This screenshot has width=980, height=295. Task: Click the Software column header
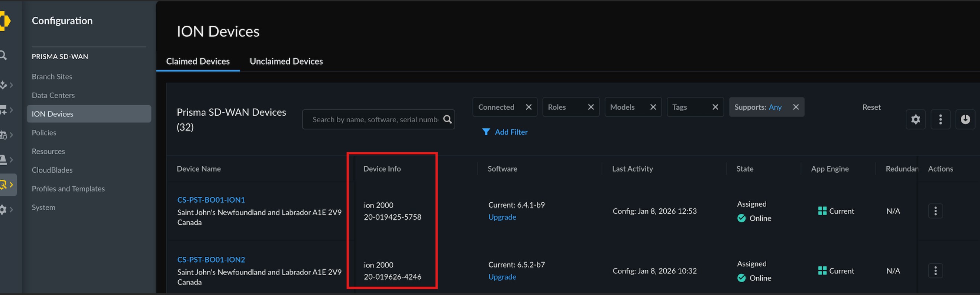click(x=502, y=169)
